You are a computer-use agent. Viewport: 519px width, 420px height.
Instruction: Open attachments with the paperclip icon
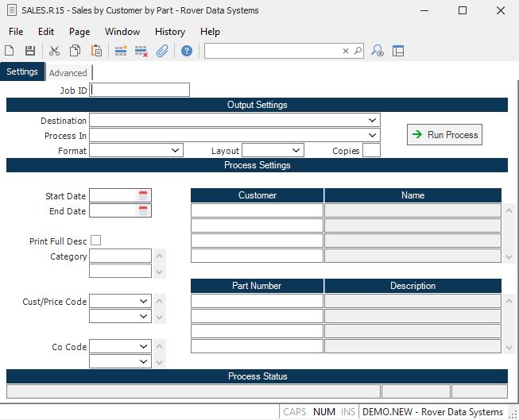162,51
